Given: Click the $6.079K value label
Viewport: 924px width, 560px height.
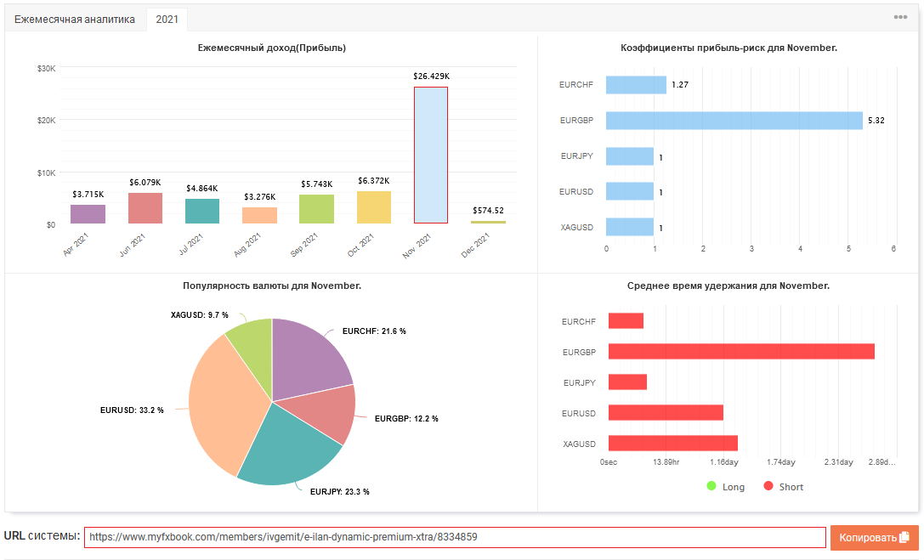Looking at the screenshot, I should tap(145, 183).
